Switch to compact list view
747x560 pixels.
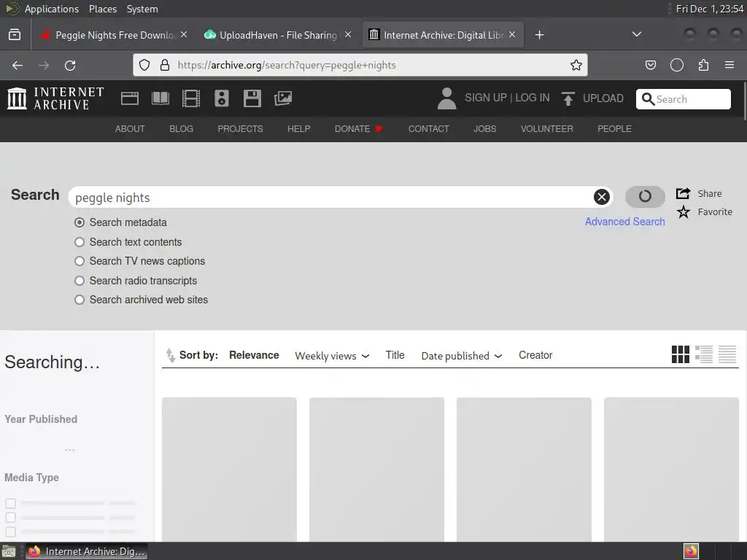point(727,354)
